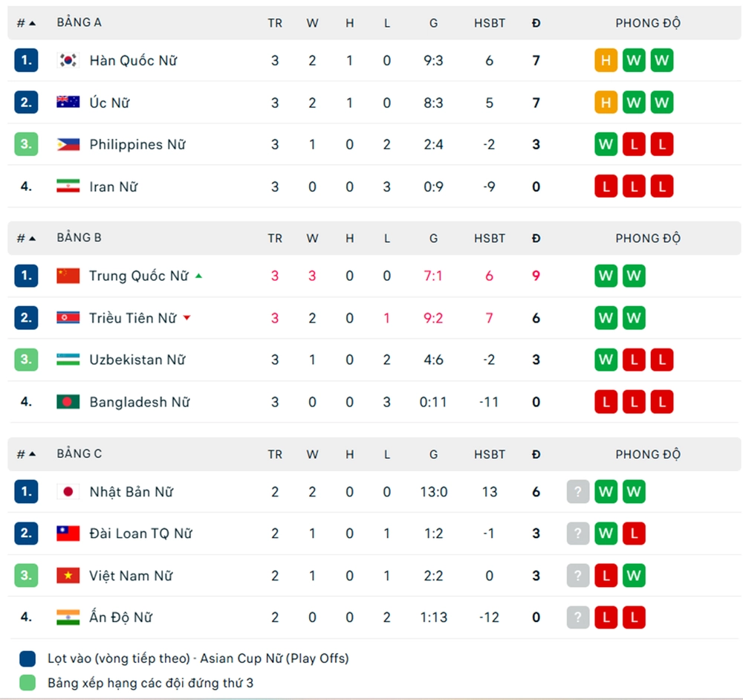The image size is (743, 700).
Task: Open the Triều Tiên Nữ team link
Action: click(x=132, y=318)
